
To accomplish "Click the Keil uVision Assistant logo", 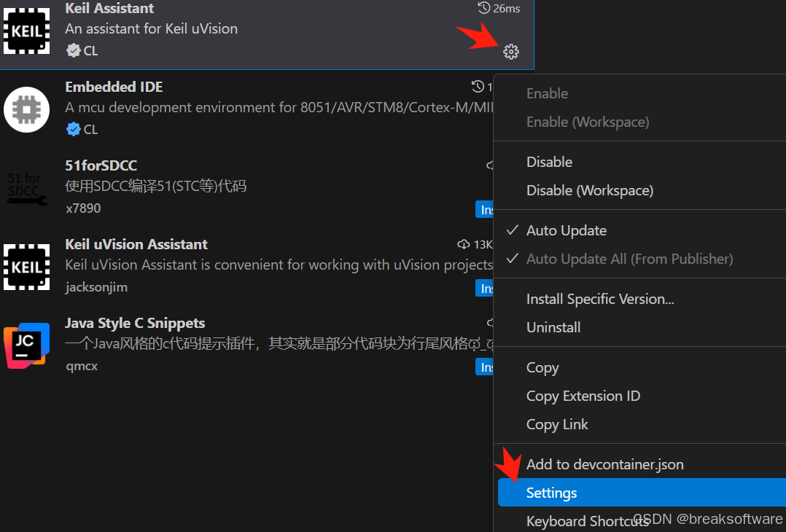I will point(26,267).
